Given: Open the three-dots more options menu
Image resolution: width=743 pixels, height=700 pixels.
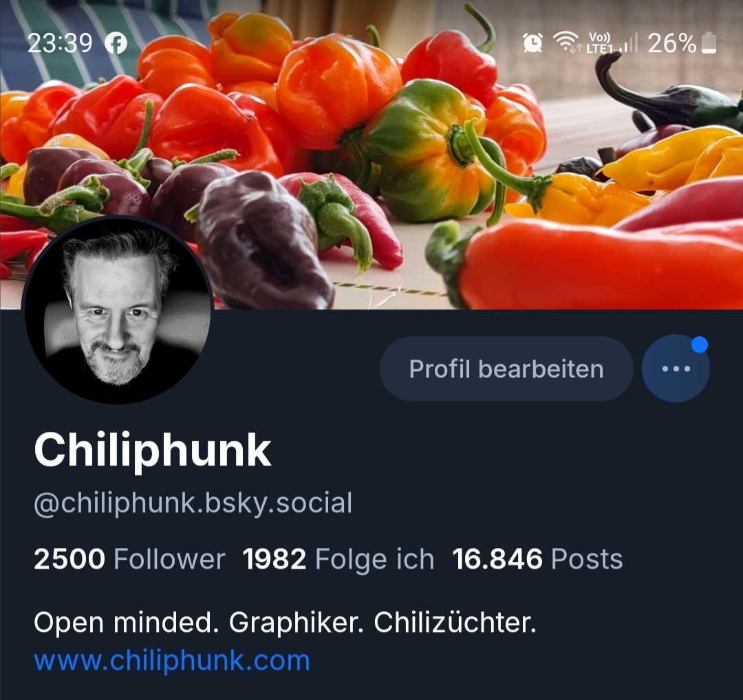Looking at the screenshot, I should pos(676,369).
